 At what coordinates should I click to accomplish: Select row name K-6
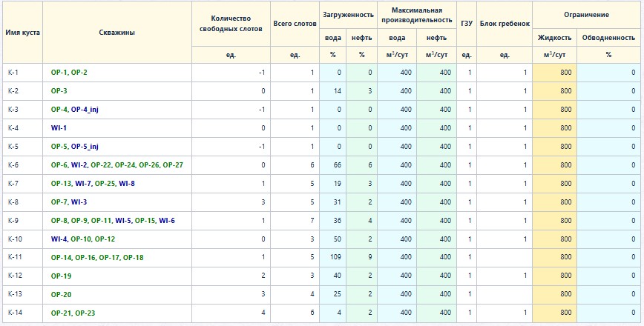coord(13,164)
